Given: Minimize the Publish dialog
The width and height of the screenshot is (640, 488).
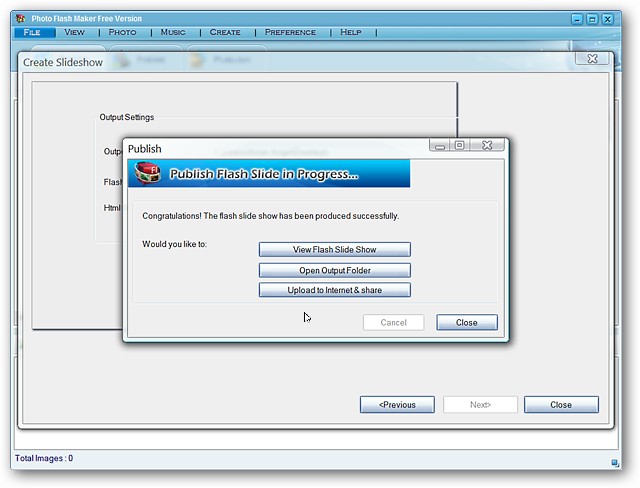Looking at the screenshot, I should [x=440, y=145].
